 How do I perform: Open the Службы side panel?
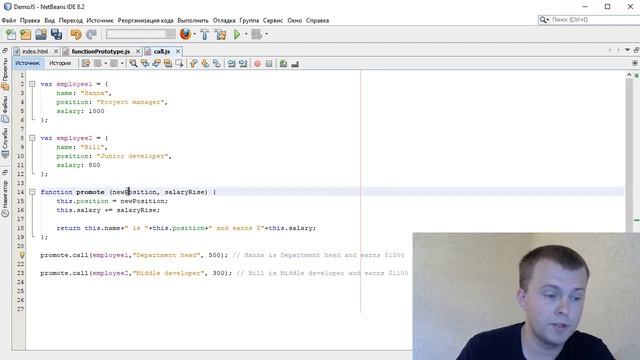[5, 143]
